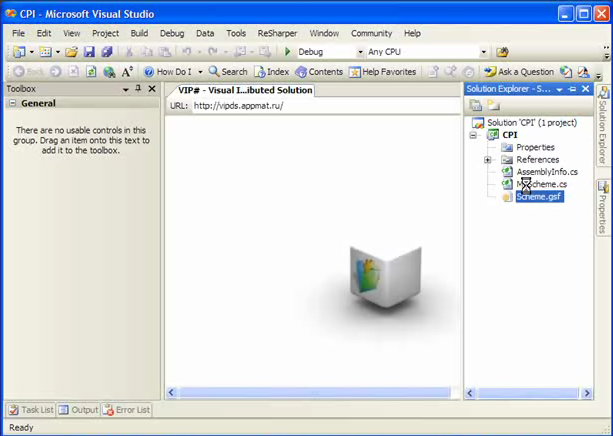Select Scheme.gsf file in Solution Explorer
613x436 pixels.
[x=539, y=197]
